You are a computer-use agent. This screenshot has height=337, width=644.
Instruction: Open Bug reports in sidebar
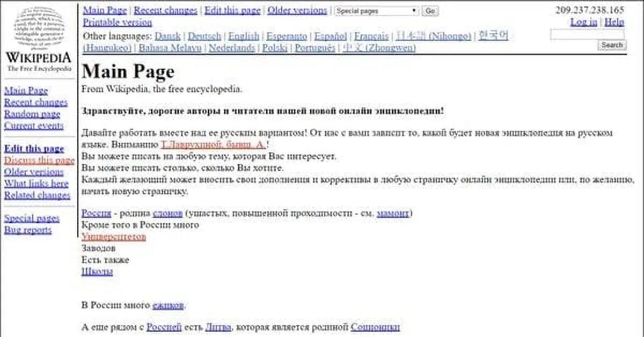click(x=28, y=230)
